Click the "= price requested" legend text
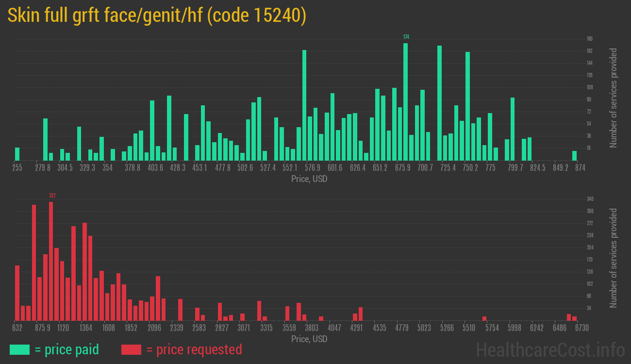The height and width of the screenshot is (364, 631). tap(194, 349)
